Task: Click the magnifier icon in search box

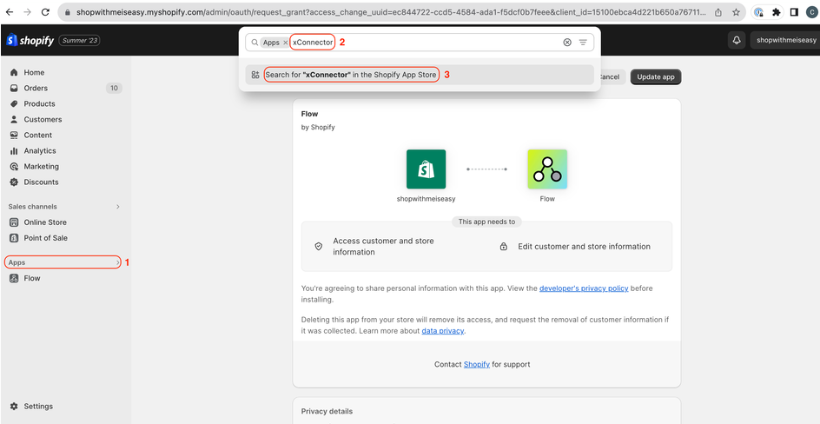Action: 255,43
